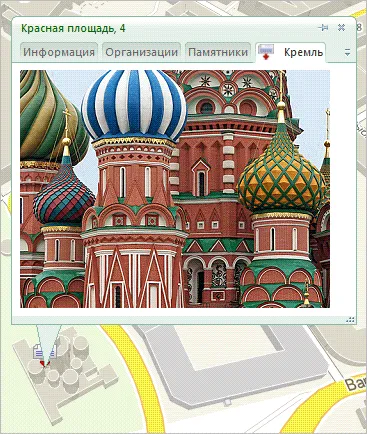367x434 pixels.
Task: Select the Памятники tab
Action: pos(218,52)
